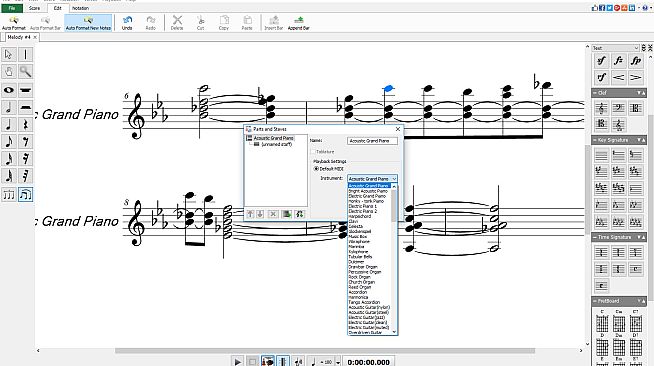Switch to the Notation tab
This screenshot has width=654, height=366.
click(80, 8)
